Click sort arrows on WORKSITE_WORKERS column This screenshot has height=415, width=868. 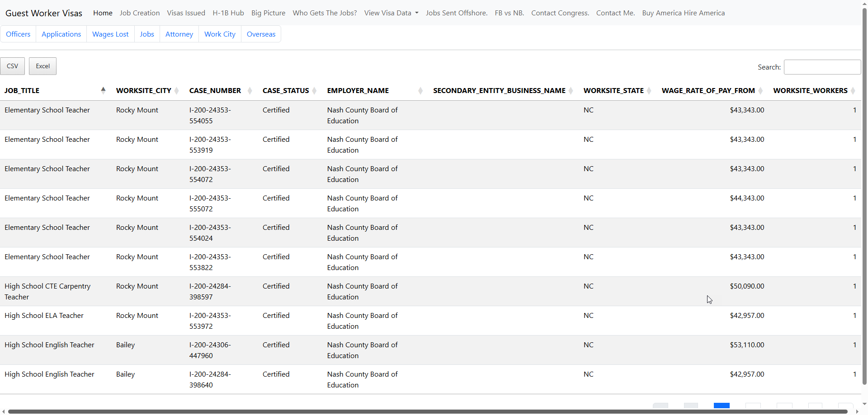click(x=853, y=91)
